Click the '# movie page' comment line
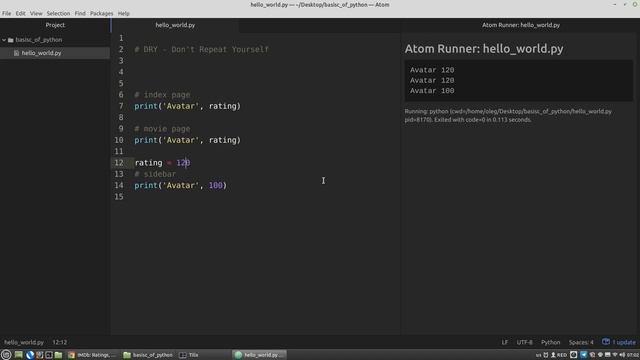The width and height of the screenshot is (640, 360). [x=162, y=129]
